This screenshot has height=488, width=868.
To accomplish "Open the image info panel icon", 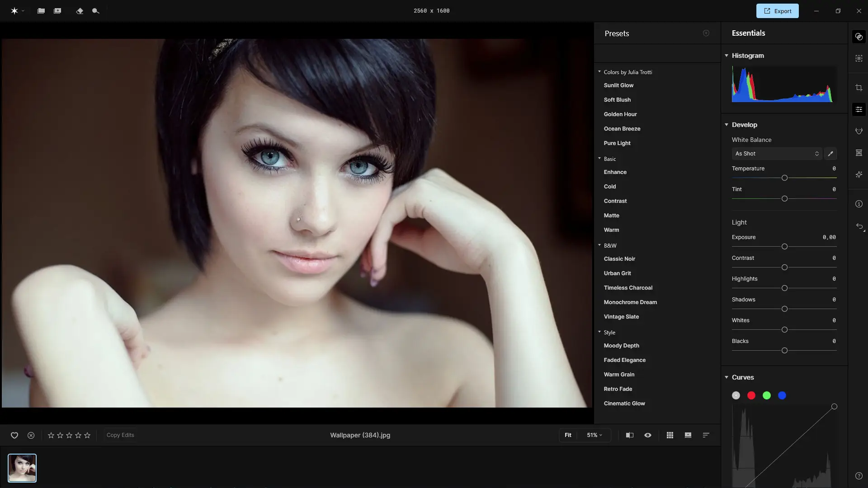I will point(859,204).
